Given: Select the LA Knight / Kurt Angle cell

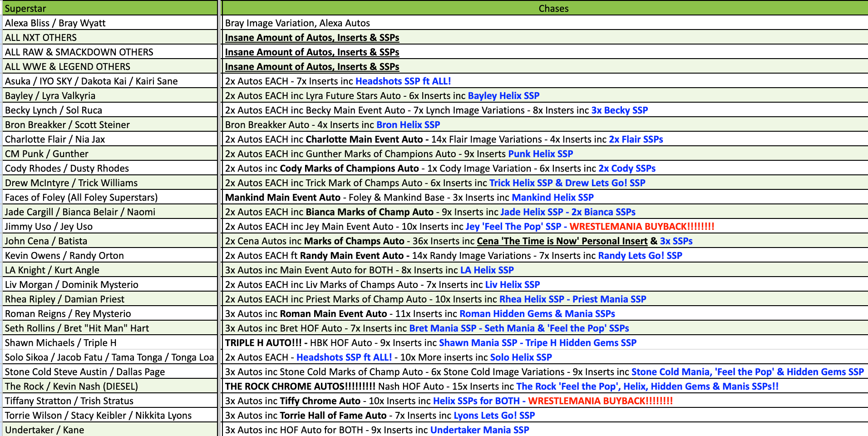Looking at the screenshot, I should [110, 270].
